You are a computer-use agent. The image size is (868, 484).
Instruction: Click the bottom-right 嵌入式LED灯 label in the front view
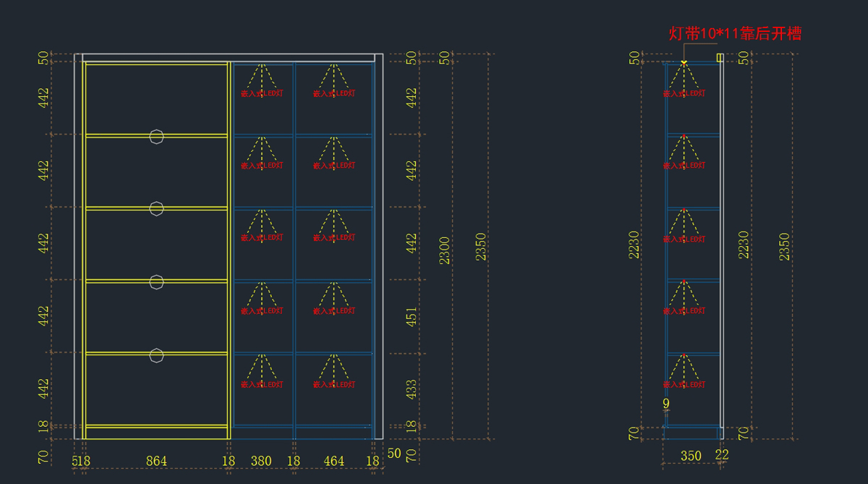(x=333, y=385)
